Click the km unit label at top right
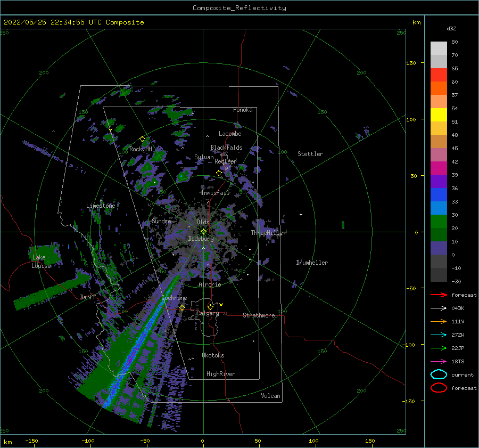This screenshot has width=479, height=448. 416,22
